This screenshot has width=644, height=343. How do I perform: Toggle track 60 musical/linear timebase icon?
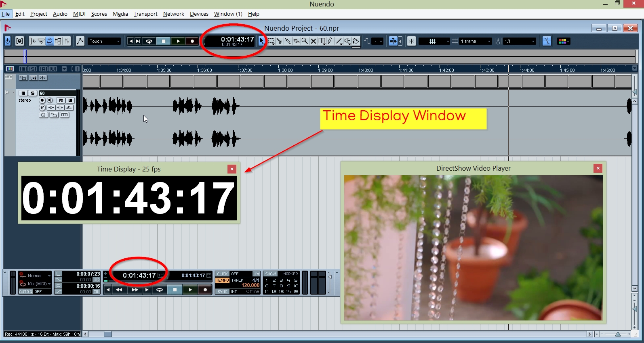tap(43, 115)
